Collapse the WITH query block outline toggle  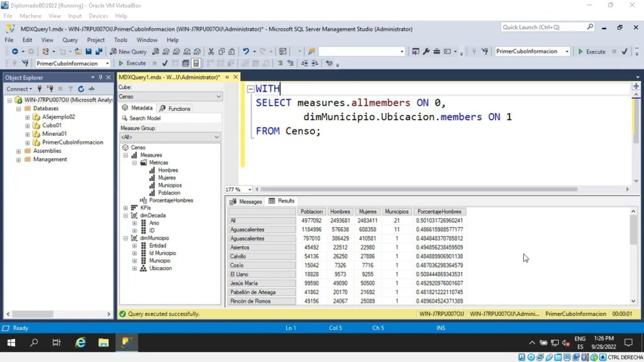(250, 89)
